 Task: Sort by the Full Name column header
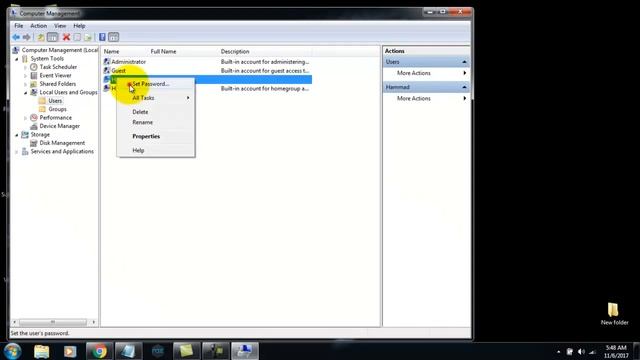pyautogui.click(x=183, y=51)
